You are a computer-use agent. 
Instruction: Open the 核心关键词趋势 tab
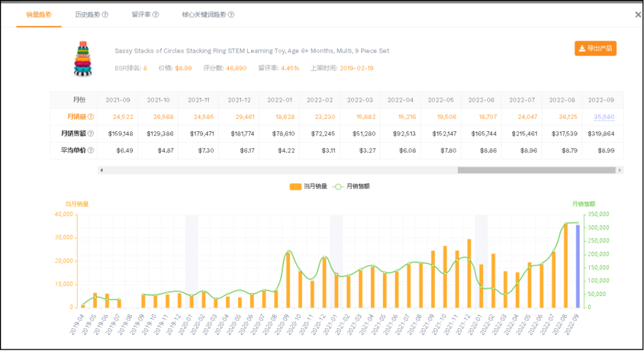tap(204, 14)
